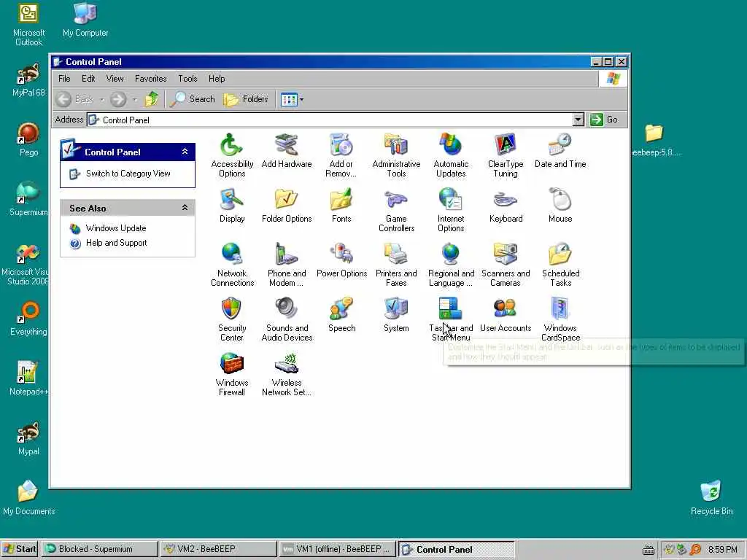The image size is (747, 560).
Task: Switch to Blocked - Supermium taskbar window
Action: (x=99, y=549)
